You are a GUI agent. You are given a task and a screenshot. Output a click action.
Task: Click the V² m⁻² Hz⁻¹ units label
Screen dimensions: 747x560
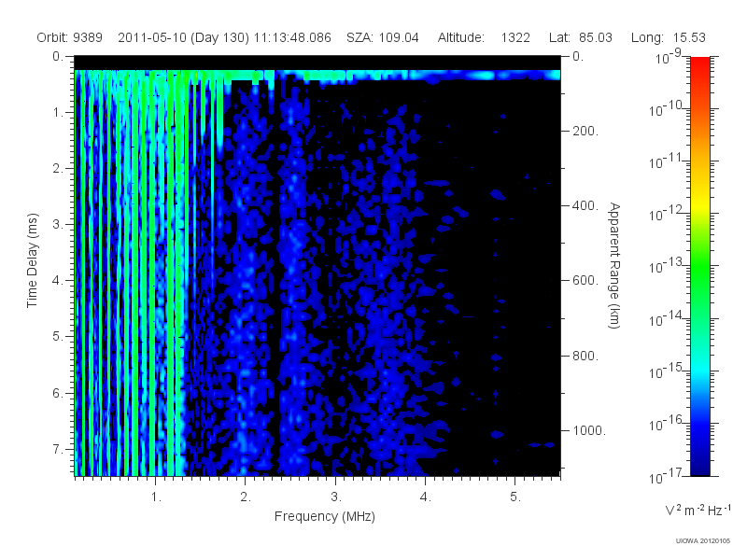[x=698, y=510]
